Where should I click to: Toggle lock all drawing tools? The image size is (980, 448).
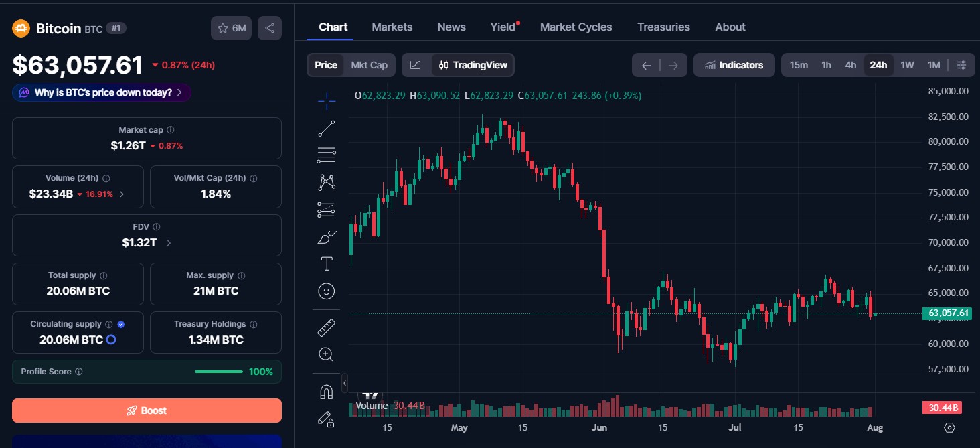327,419
